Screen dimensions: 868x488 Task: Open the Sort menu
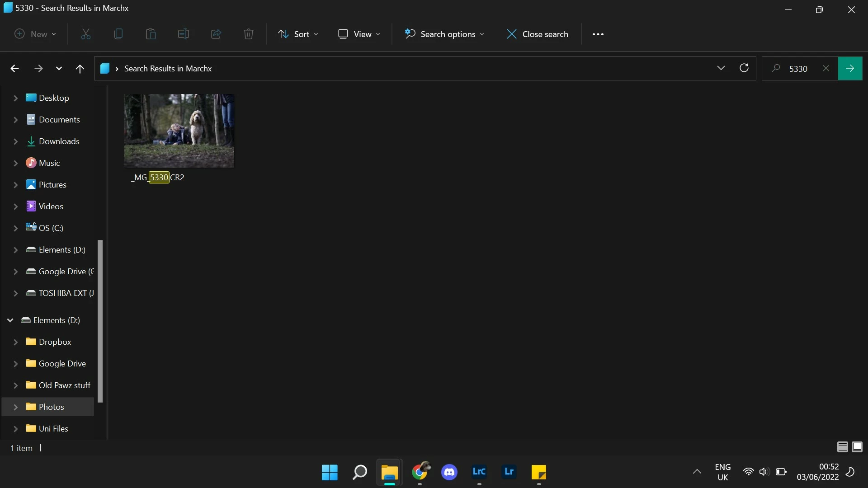[x=298, y=34]
